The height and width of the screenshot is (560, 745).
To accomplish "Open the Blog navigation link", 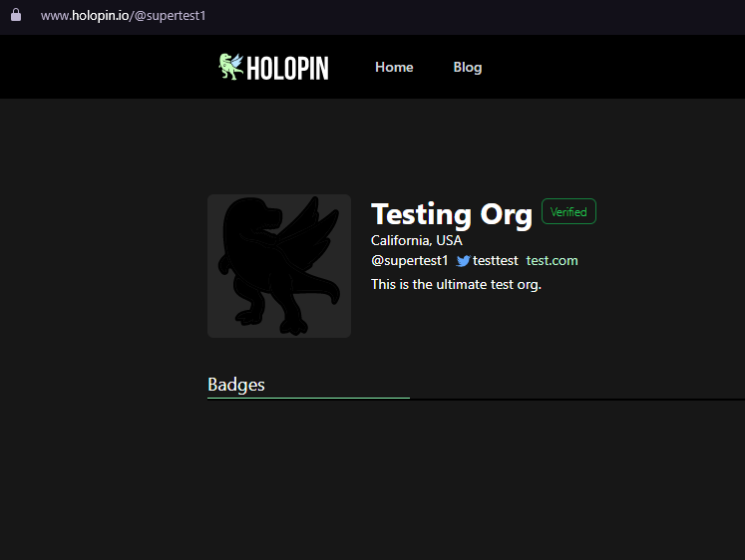I will [468, 67].
